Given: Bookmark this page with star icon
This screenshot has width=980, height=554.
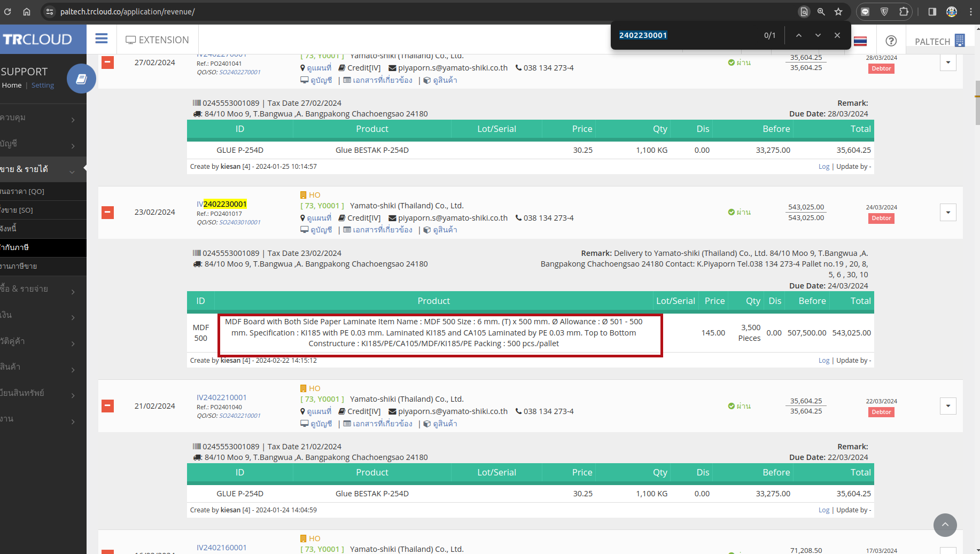Looking at the screenshot, I should pos(838,12).
